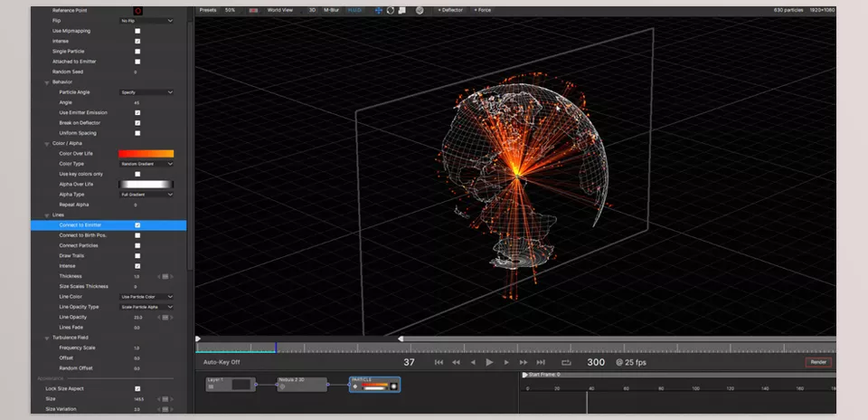The width and height of the screenshot is (868, 420).
Task: Uncheck the top Intense checkbox under Use Mipmapping
Action: [x=137, y=42]
